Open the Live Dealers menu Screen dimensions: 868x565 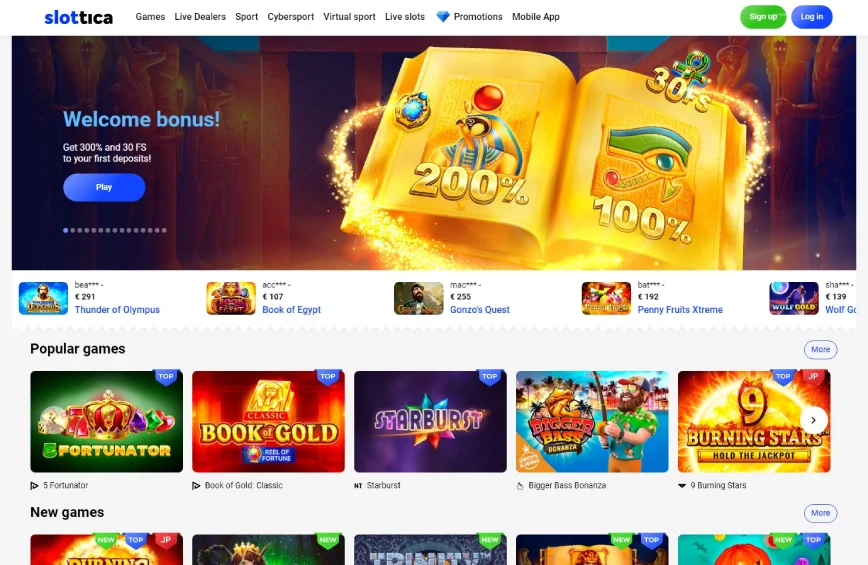tap(200, 17)
